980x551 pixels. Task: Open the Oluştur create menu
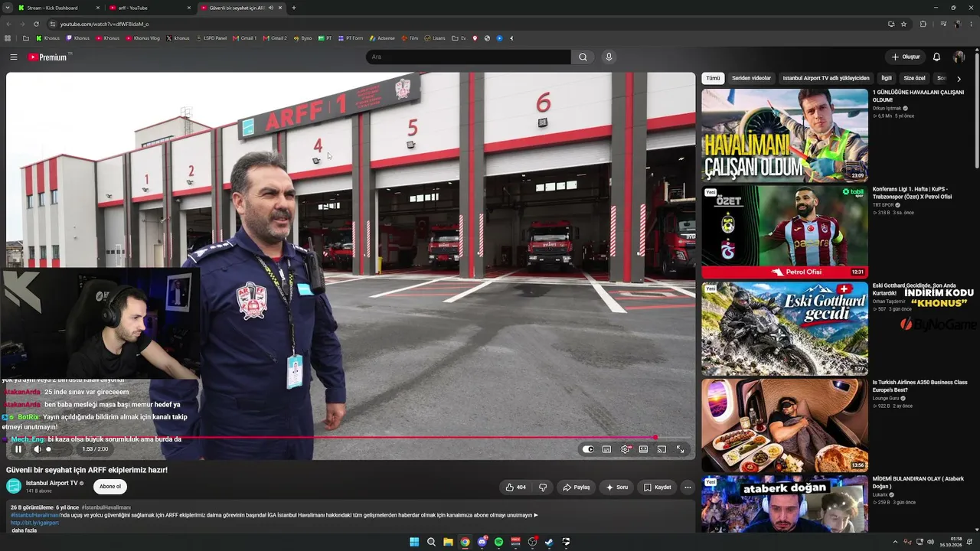click(905, 57)
